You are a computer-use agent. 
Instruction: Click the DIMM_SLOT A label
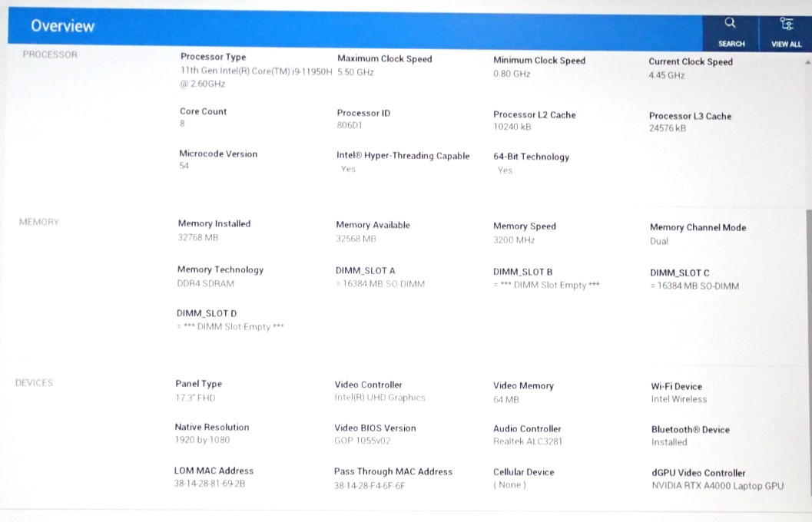point(365,270)
